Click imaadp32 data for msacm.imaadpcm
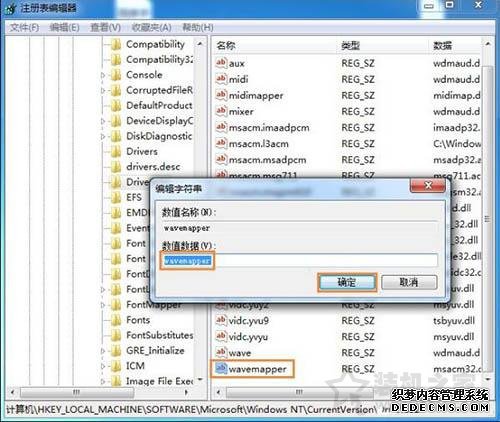500x422 pixels. (457, 127)
